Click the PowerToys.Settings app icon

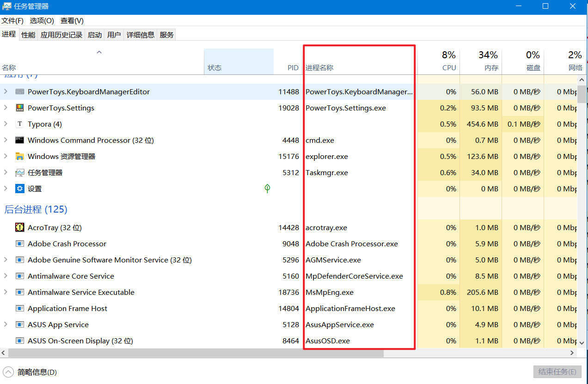(x=19, y=108)
